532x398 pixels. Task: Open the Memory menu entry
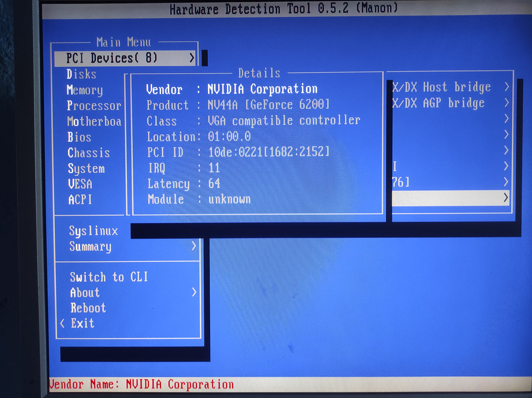pyautogui.click(x=85, y=90)
